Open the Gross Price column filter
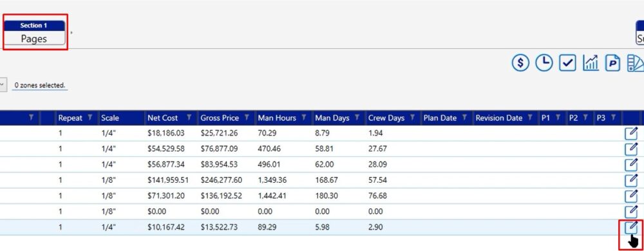Image resolution: width=644 pixels, height=251 pixels. [247, 118]
